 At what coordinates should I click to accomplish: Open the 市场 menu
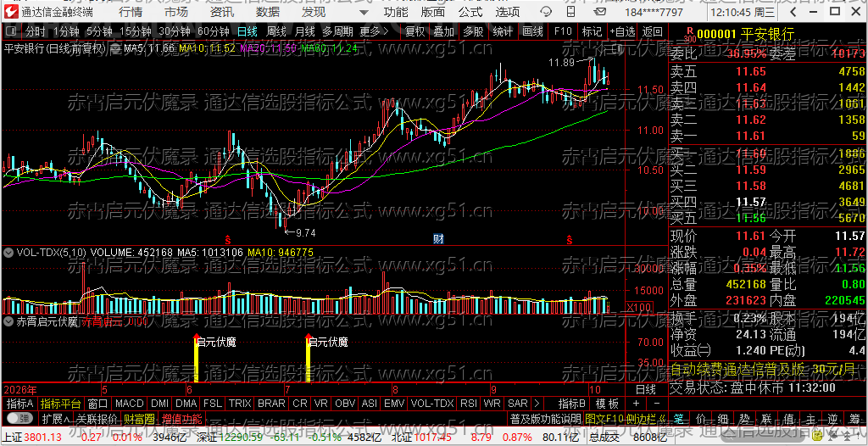(176, 11)
